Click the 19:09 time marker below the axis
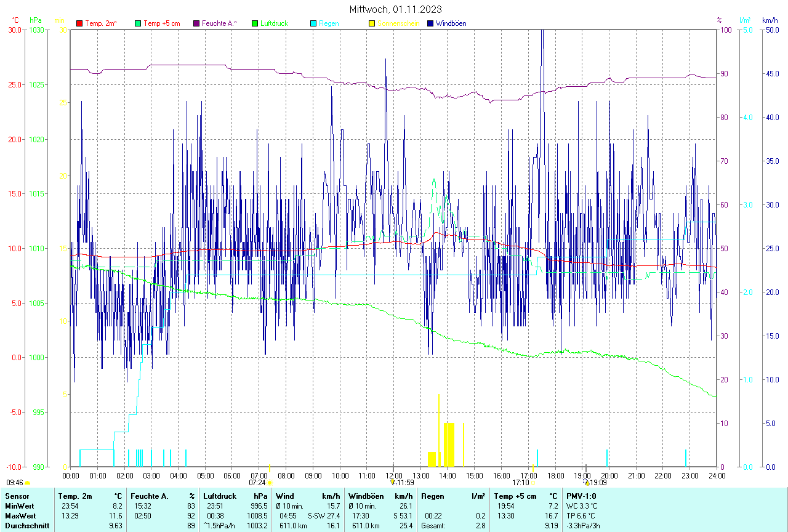788x532 pixels. pyautogui.click(x=598, y=483)
